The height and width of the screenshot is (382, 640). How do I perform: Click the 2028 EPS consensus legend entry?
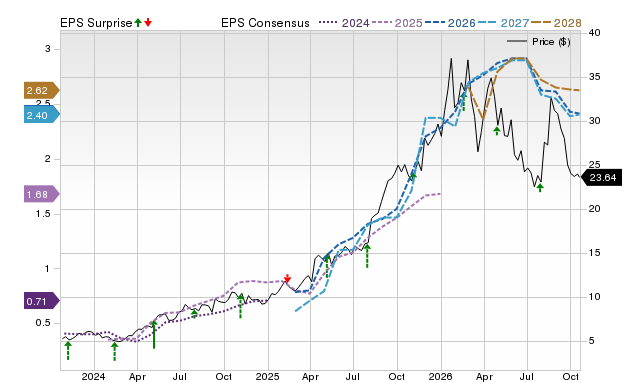point(556,23)
